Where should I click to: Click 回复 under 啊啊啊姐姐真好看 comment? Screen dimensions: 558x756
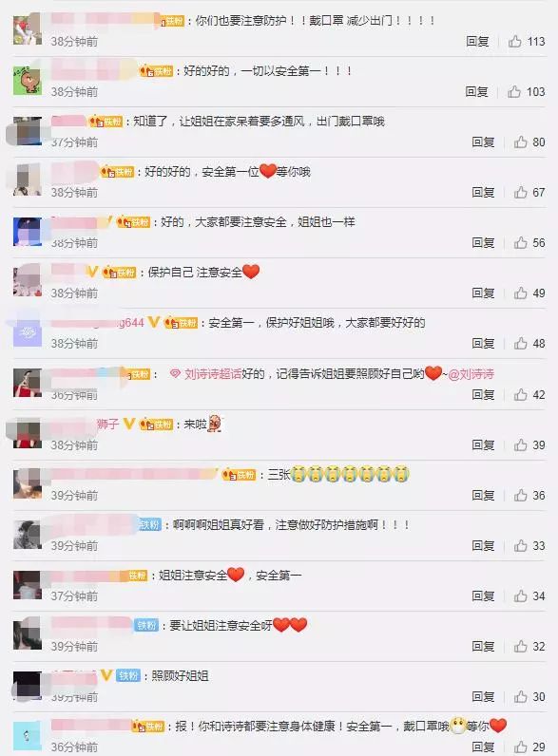coord(483,546)
